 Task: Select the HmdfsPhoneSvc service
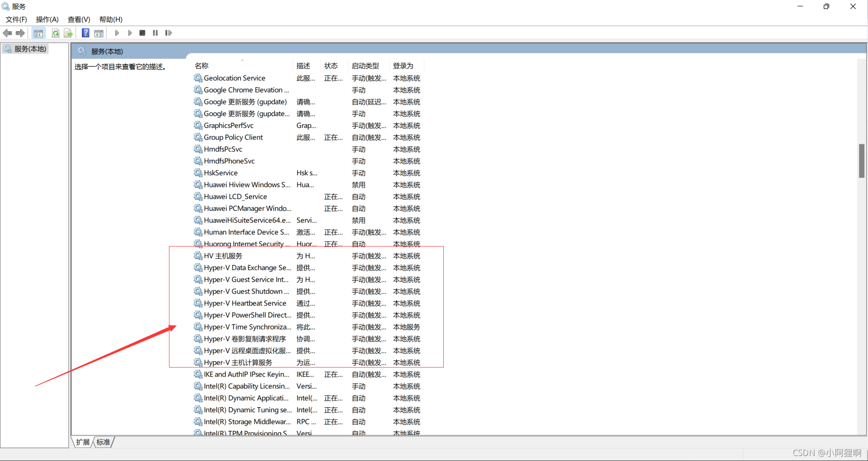[307, 161]
